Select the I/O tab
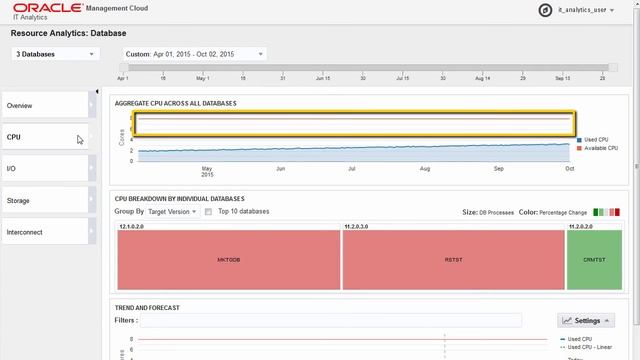This screenshot has width=640, height=360. 45,168
